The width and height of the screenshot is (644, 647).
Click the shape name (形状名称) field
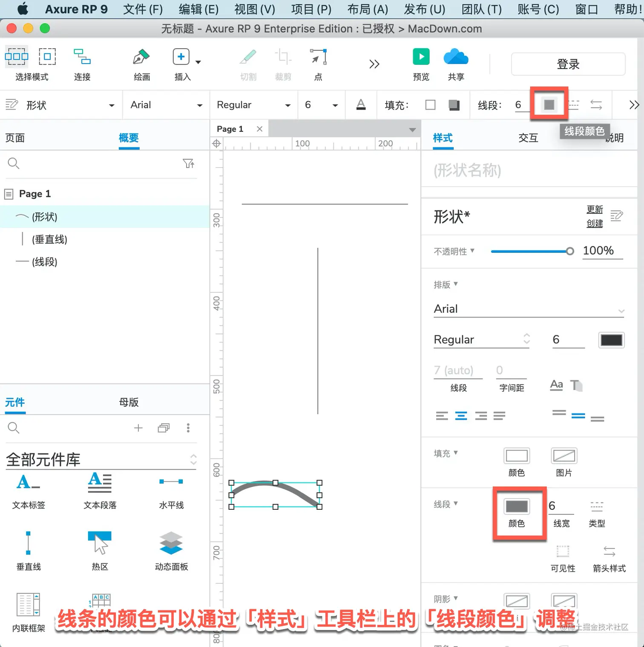click(529, 170)
